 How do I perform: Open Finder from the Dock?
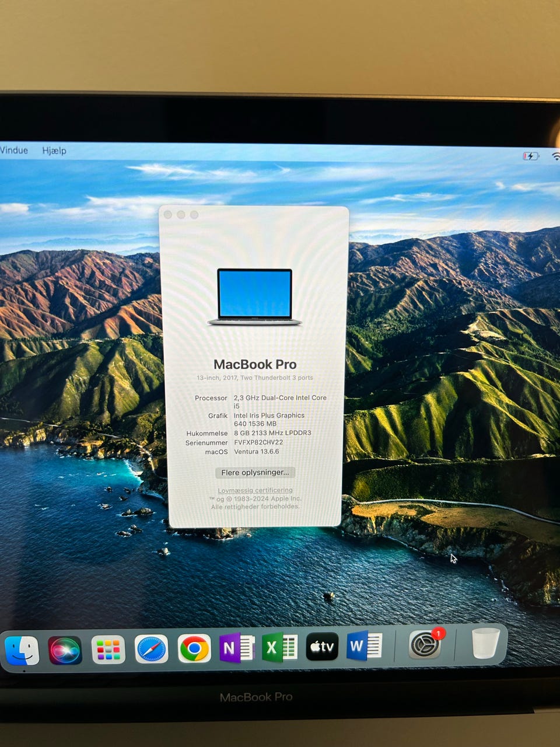click(x=22, y=650)
